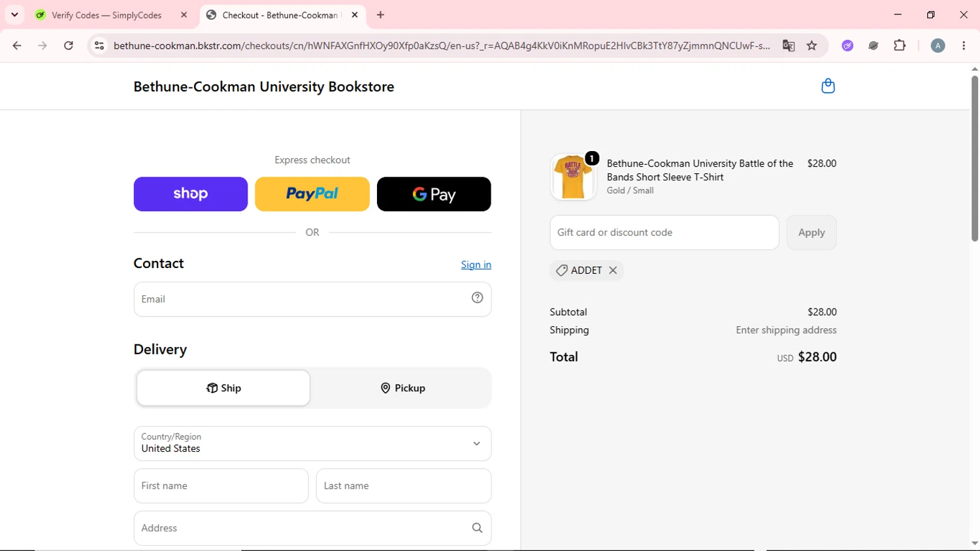Click the email help question mark icon

pyautogui.click(x=478, y=298)
